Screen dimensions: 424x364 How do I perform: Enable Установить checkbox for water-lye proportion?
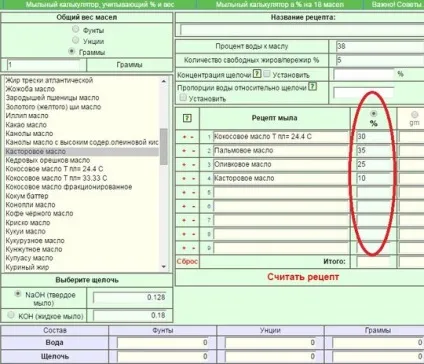tap(183, 98)
